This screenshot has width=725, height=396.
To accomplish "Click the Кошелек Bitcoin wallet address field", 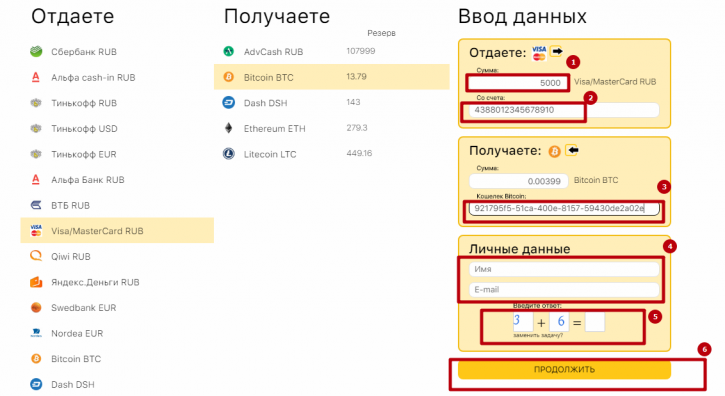I will [564, 208].
